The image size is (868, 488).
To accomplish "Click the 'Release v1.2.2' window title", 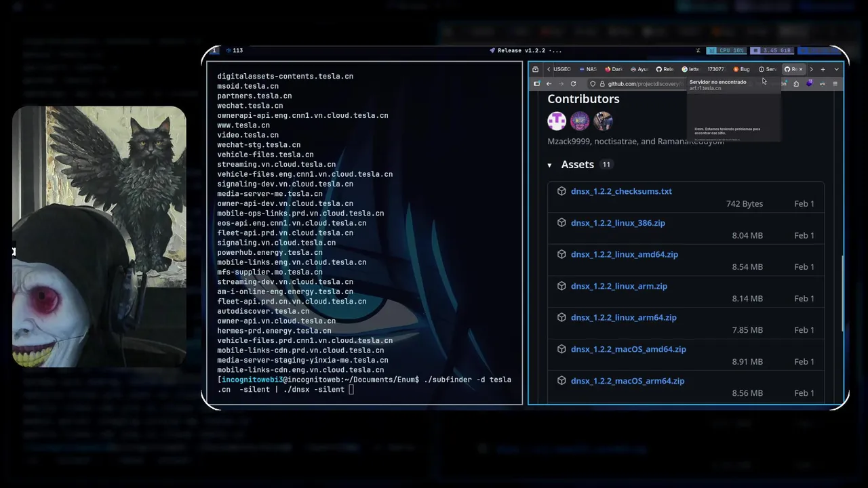I will (x=526, y=50).
